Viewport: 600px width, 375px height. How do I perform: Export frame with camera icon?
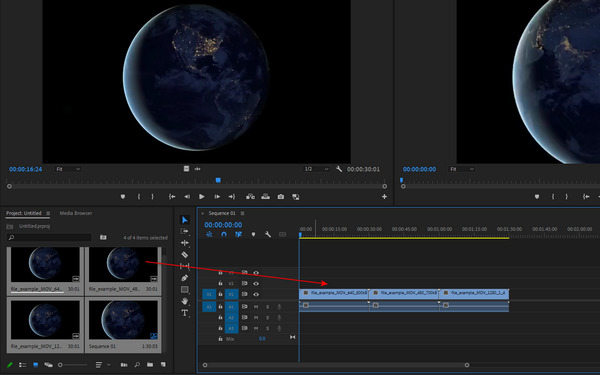pyautogui.click(x=281, y=197)
